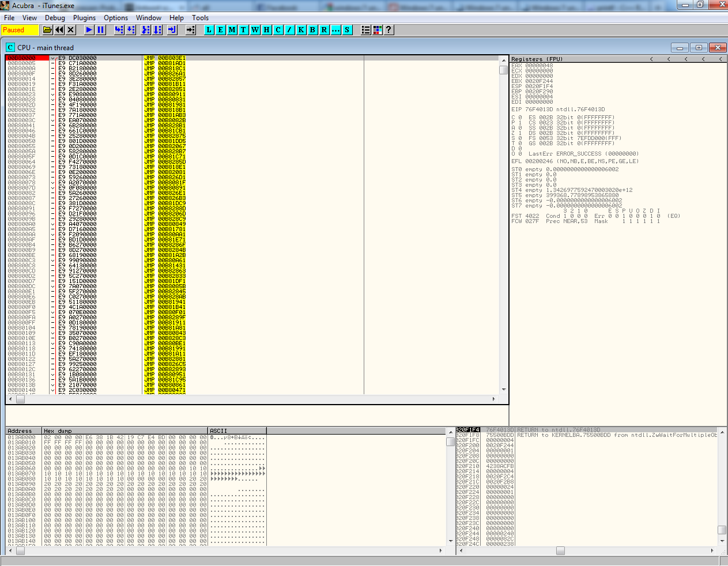Screen dimensions: 728x566
Task: Run the program with the play icon
Action: click(89, 30)
